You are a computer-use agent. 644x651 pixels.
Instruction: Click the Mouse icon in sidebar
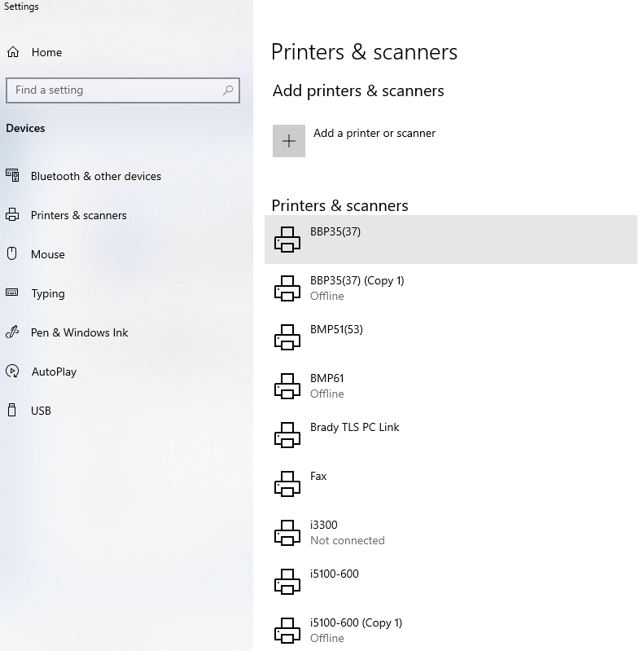tap(12, 253)
